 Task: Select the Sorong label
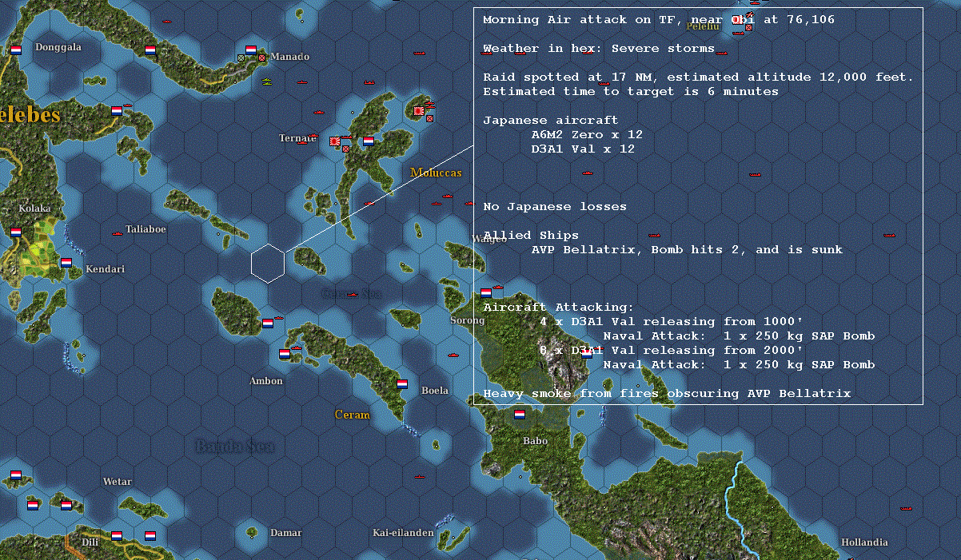[x=468, y=320]
